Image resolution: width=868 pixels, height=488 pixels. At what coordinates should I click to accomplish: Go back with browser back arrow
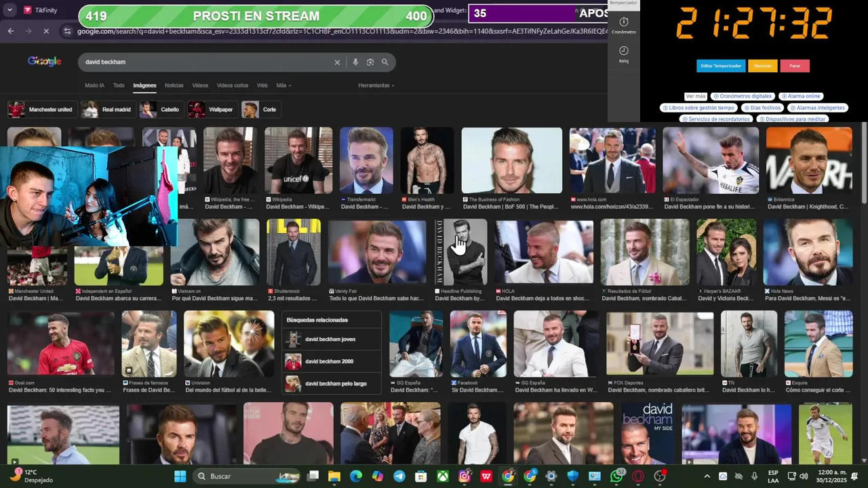[x=11, y=31]
